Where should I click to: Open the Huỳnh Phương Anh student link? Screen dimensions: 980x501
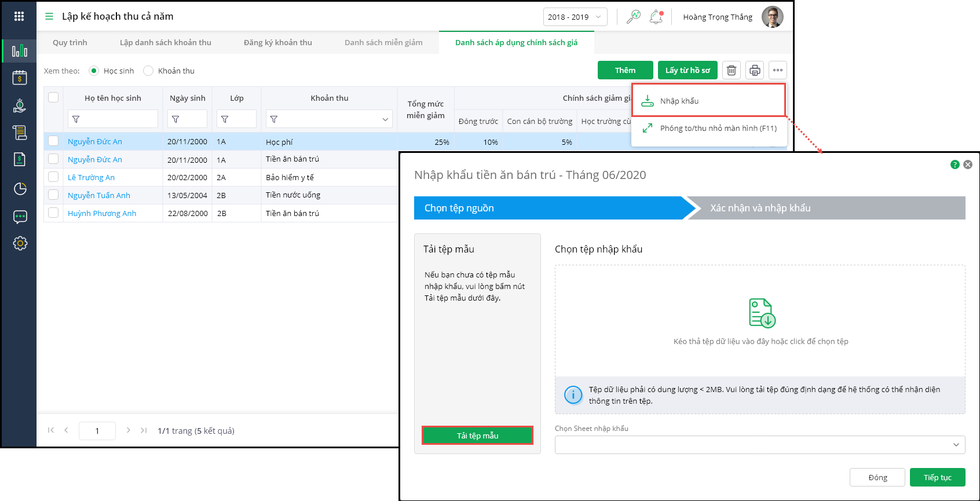[102, 213]
